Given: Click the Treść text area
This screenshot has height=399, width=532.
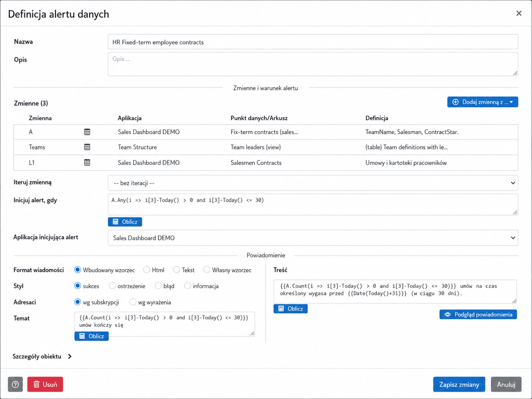Looking at the screenshot, I should (395, 291).
